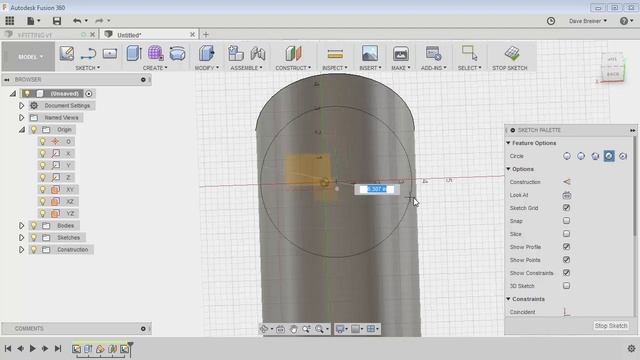This screenshot has width=640, height=360.
Task: Save the document with the disk icon
Action: [x=57, y=20]
